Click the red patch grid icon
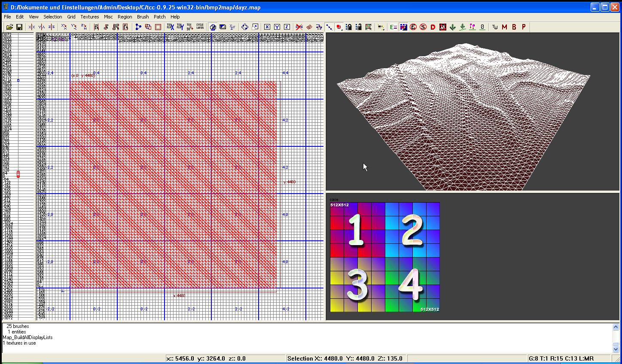The height and width of the screenshot is (364, 622). click(x=309, y=27)
